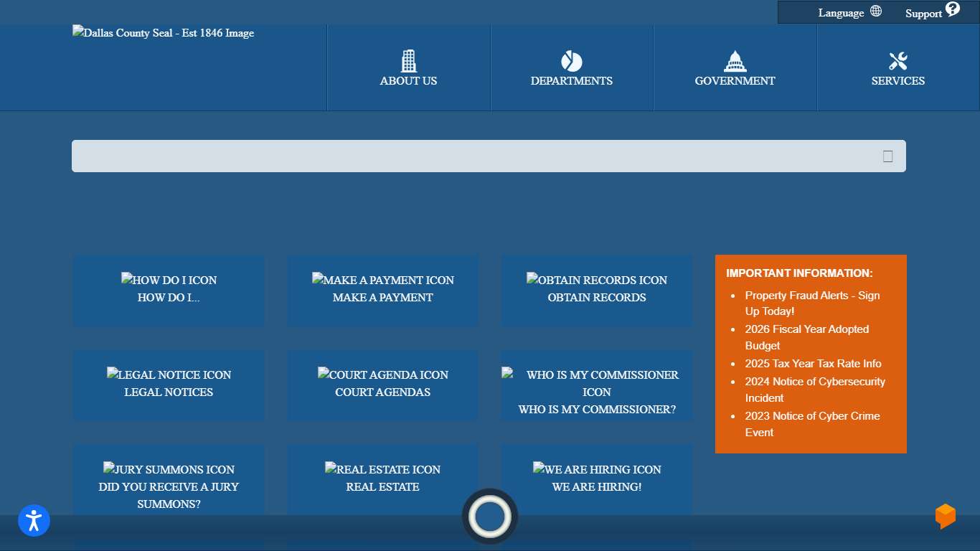
Task: Open the Make a Payment tile
Action: (382, 291)
